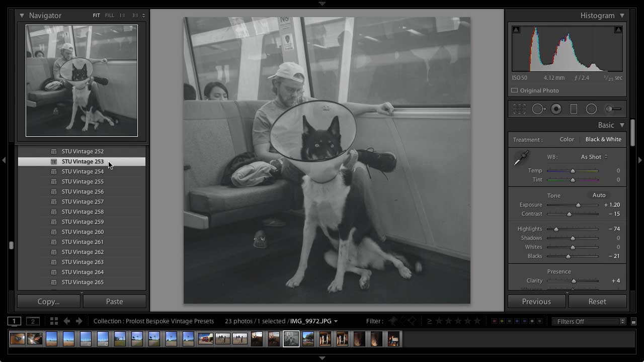Click the Previous button

[x=536, y=301]
